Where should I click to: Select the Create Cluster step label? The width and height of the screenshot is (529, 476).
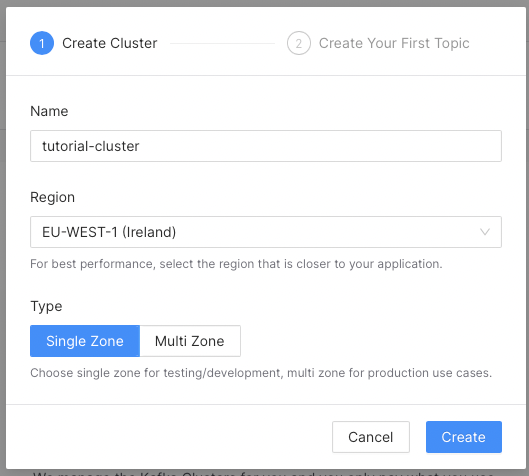(x=110, y=43)
